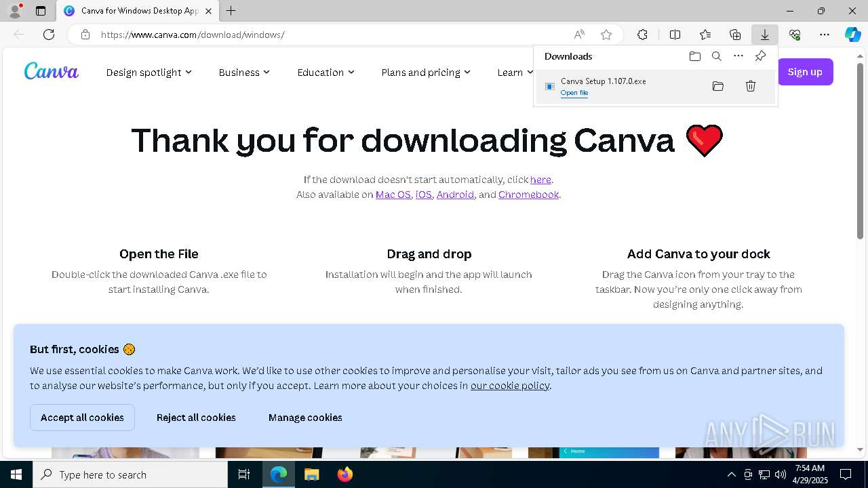868x488 pixels.
Task: Pin the Downloads panel
Action: coord(760,56)
